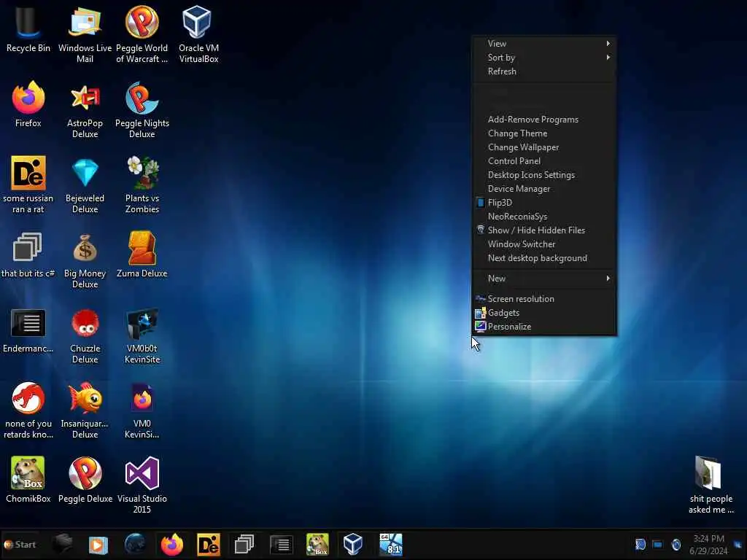The height and width of the screenshot is (560, 747).
Task: Select Insaniquarium Deluxe desktop icon
Action: [85, 411]
